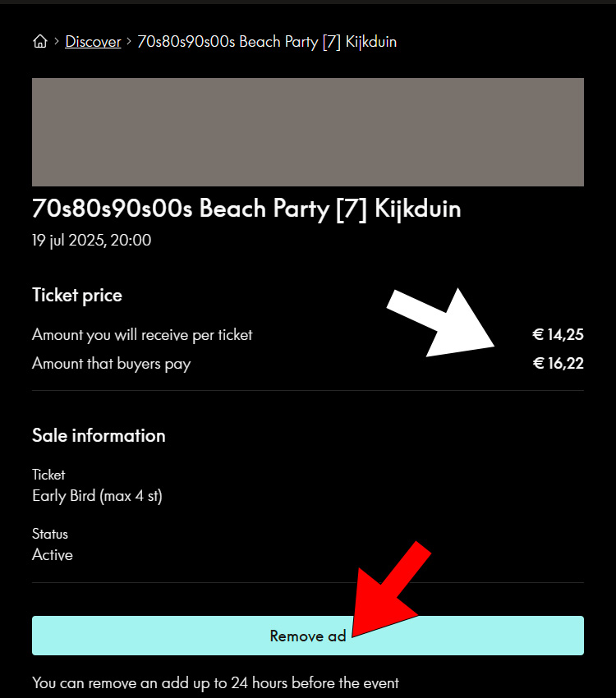Click the Ticket price section heading

[77, 295]
